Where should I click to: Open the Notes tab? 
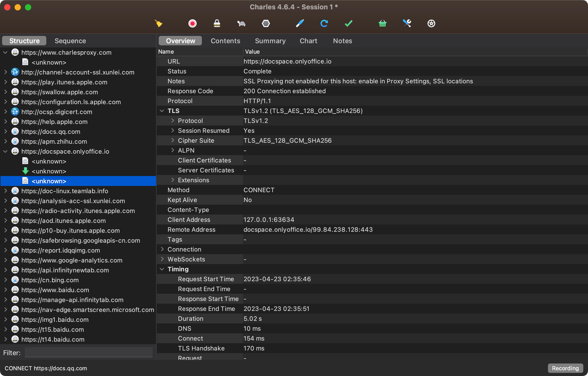[342, 41]
